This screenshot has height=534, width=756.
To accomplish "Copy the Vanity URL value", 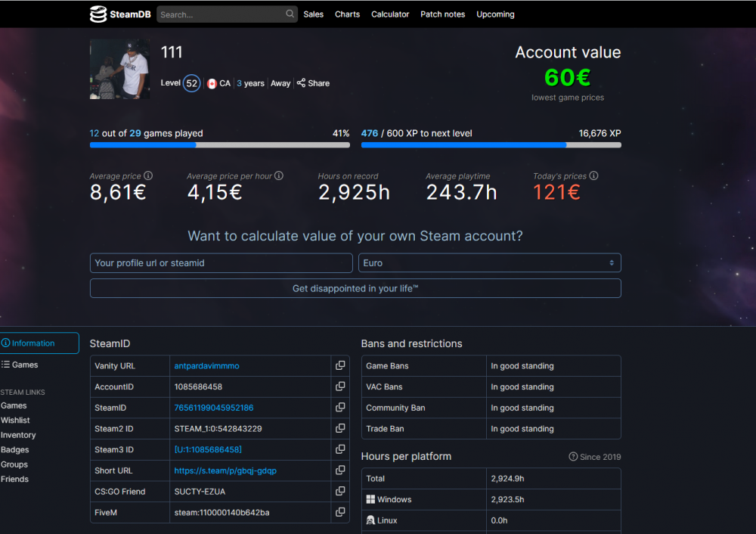I will tap(340, 365).
